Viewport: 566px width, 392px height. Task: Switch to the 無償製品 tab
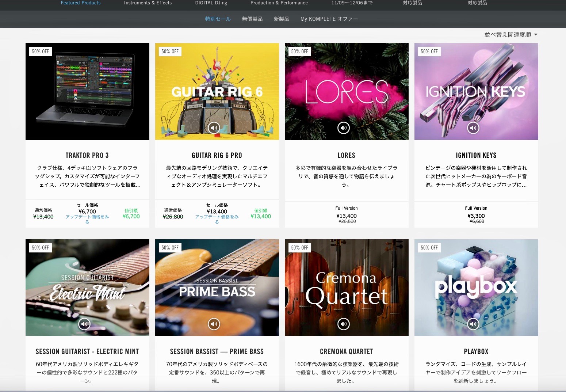(252, 19)
